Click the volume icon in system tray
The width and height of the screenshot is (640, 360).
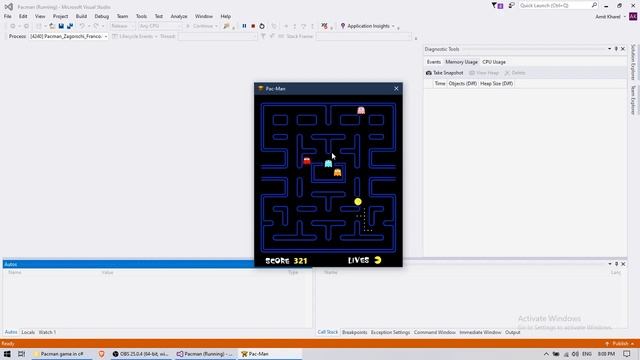click(576, 354)
